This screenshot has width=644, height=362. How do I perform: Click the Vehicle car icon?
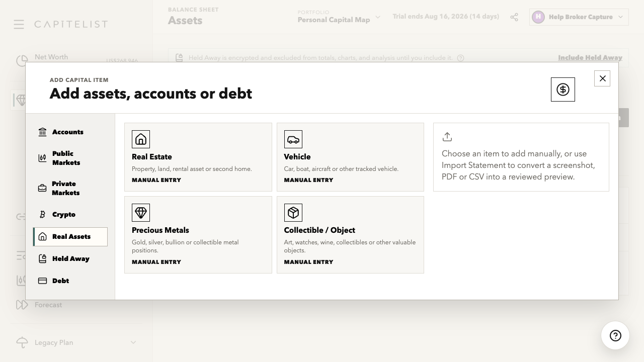pos(293,139)
